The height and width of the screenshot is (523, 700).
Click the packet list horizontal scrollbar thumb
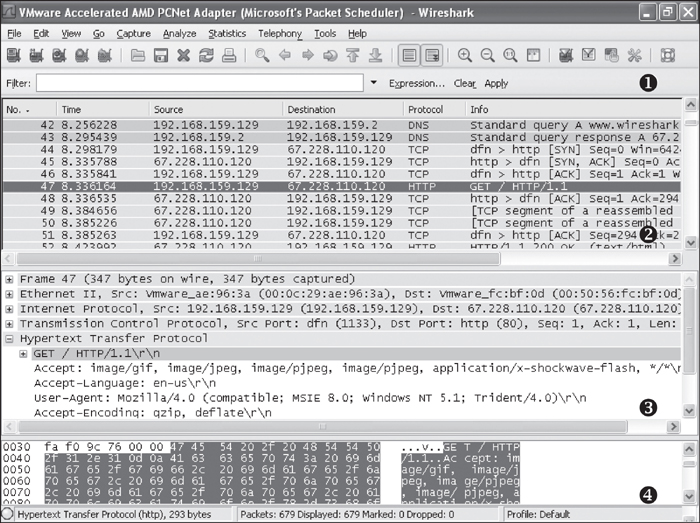tap(258, 258)
